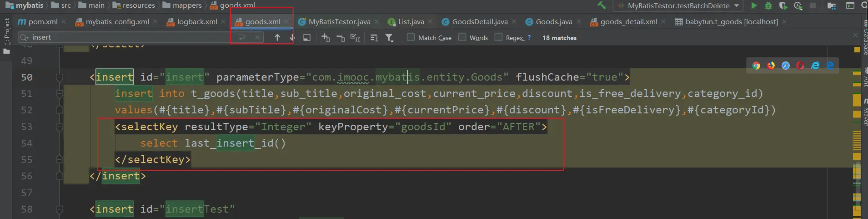Screen dimensions: 868x219
Task: Collapse the insert tag on line 50
Action: pos(59,77)
